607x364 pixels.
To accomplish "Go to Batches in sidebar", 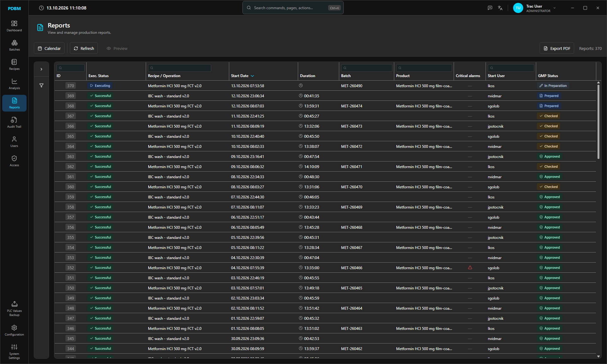I will coord(14,45).
